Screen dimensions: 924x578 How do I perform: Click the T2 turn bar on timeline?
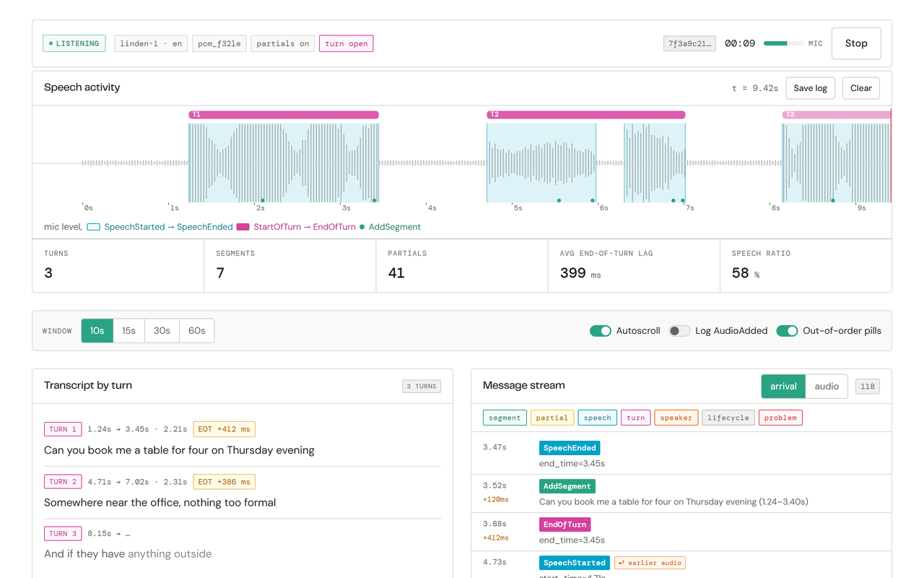[586, 114]
